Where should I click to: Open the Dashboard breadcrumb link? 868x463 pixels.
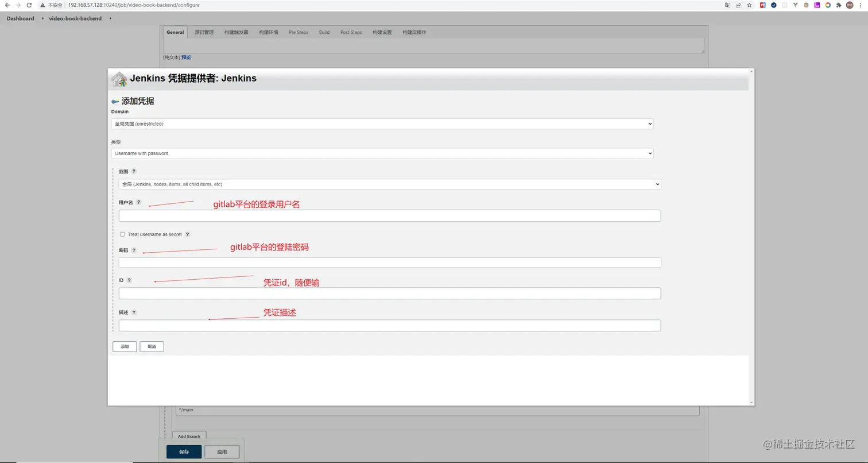(x=20, y=18)
